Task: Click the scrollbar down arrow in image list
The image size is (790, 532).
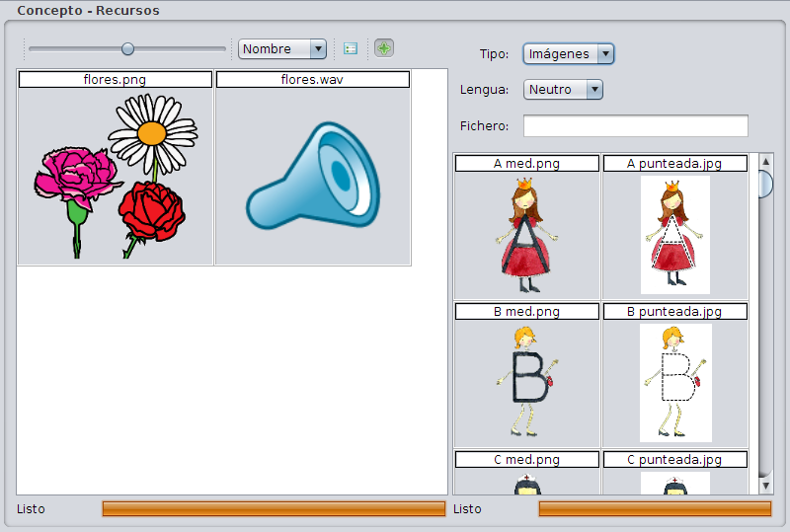Action: click(x=766, y=486)
